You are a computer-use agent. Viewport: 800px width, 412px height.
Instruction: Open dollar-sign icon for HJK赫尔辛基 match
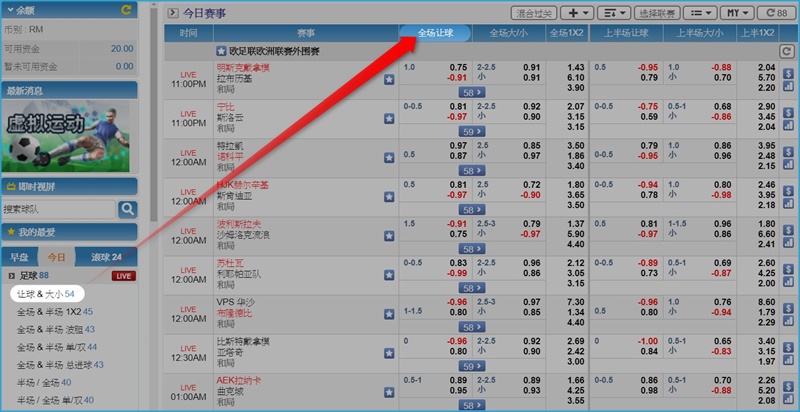tap(788, 192)
